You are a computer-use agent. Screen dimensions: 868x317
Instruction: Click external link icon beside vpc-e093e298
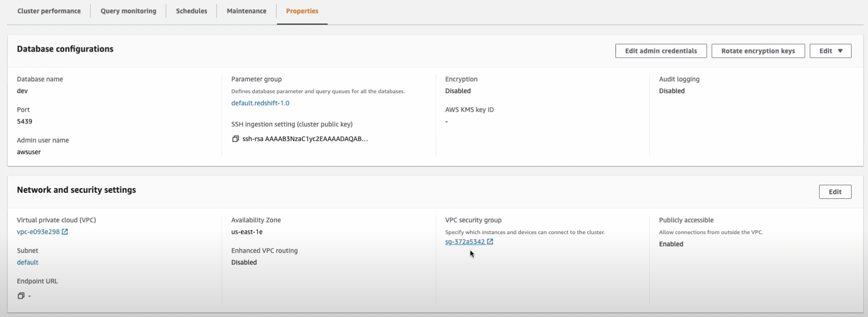pyautogui.click(x=65, y=232)
